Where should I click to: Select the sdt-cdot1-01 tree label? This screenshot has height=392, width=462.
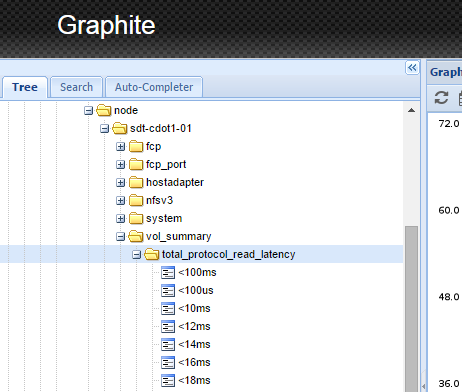point(161,128)
